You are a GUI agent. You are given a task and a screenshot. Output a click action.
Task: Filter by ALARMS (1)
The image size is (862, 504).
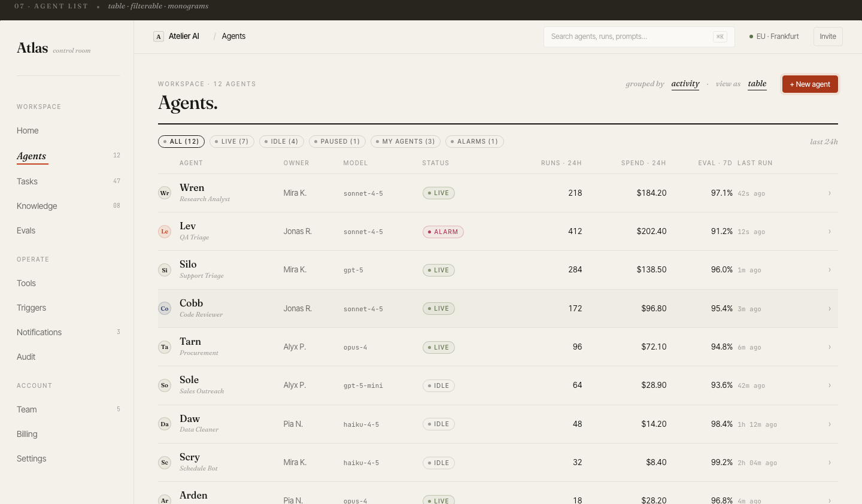click(x=475, y=141)
